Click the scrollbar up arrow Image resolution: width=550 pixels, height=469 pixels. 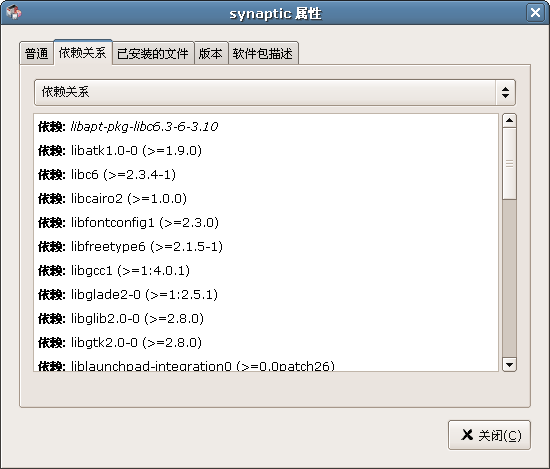509,121
